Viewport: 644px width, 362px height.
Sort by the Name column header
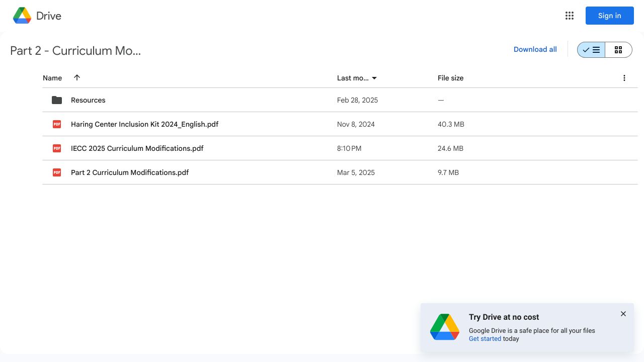tap(52, 78)
